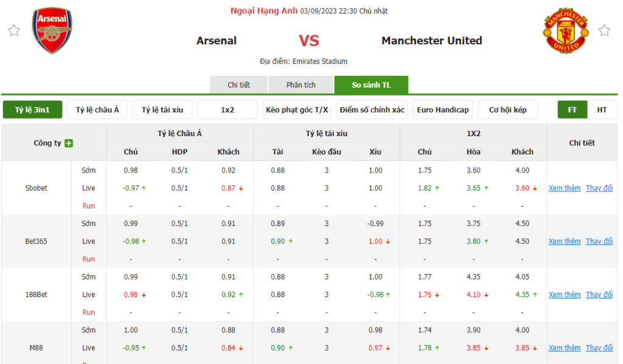Image resolution: width=623 pixels, height=364 pixels.
Task: Open the Chi tiết tab
Action: click(x=238, y=85)
